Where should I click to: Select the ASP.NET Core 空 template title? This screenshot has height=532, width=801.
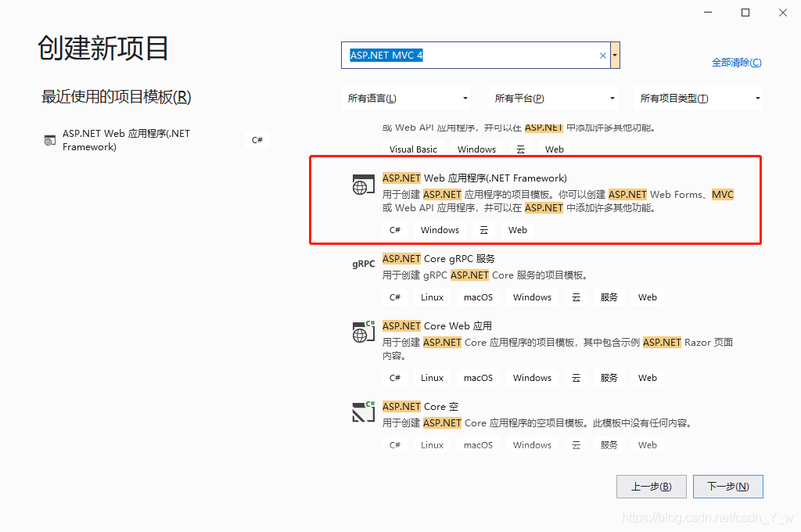[420, 406]
